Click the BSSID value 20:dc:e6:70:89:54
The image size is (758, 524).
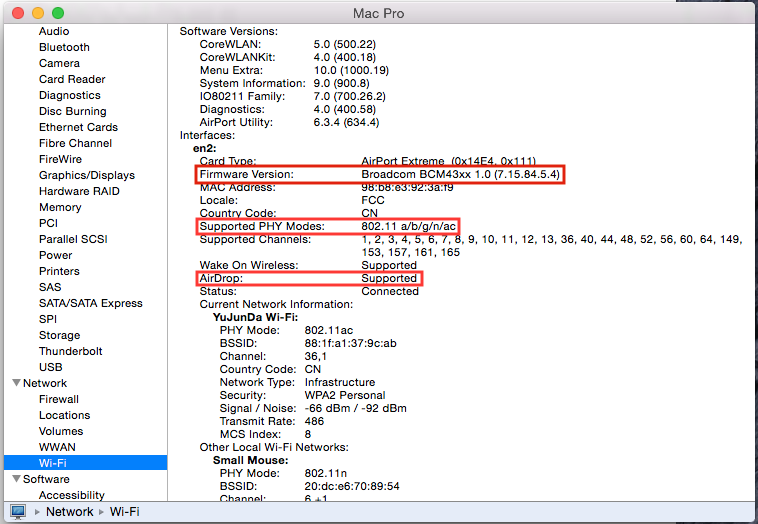coord(352,486)
